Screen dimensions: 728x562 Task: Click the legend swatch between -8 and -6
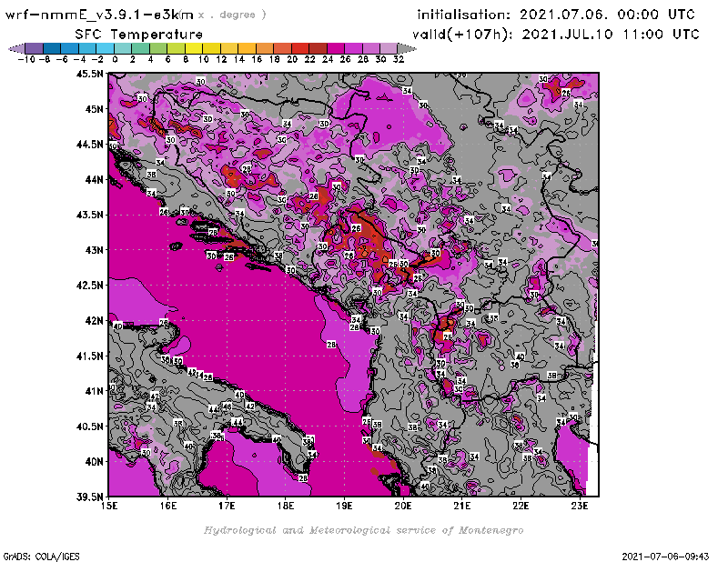pos(52,48)
